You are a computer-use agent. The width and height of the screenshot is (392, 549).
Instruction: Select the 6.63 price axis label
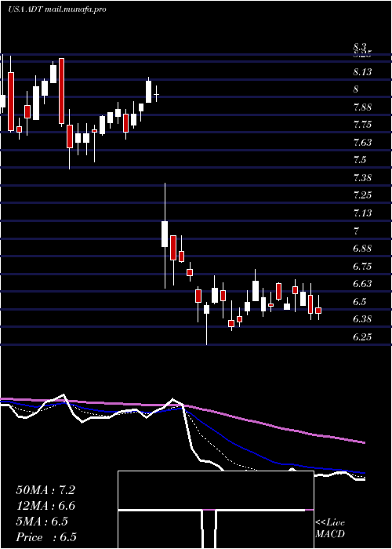click(362, 284)
